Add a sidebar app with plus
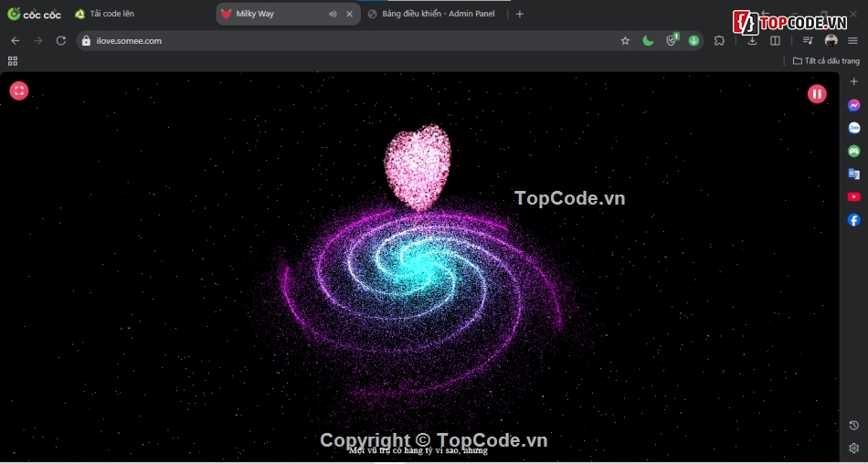The width and height of the screenshot is (868, 464). pyautogui.click(x=853, y=81)
